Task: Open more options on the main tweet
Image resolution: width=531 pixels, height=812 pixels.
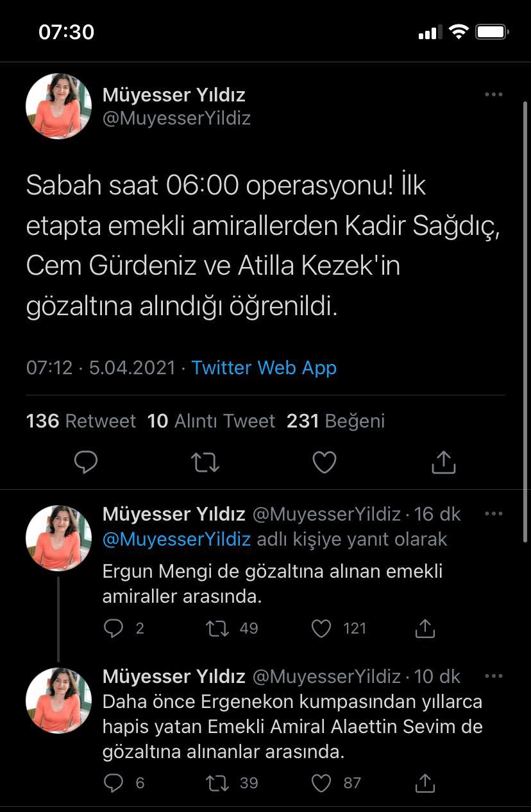Action: 494,94
